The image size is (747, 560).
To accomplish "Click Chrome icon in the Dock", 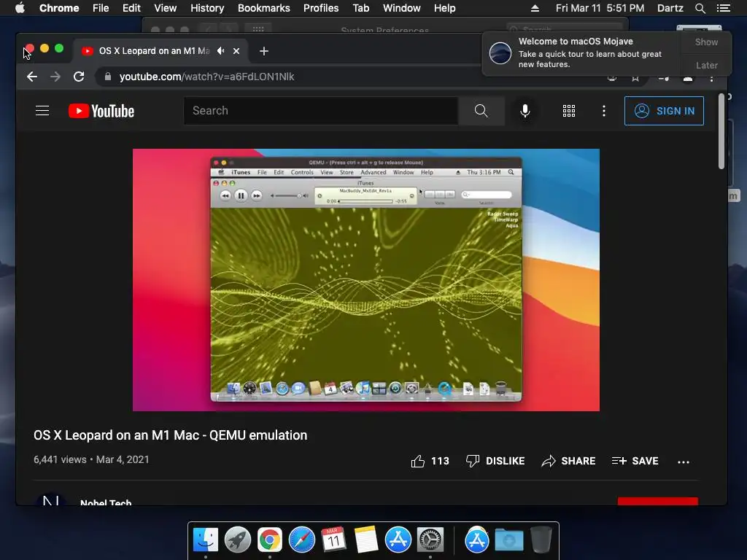I will tap(270, 540).
